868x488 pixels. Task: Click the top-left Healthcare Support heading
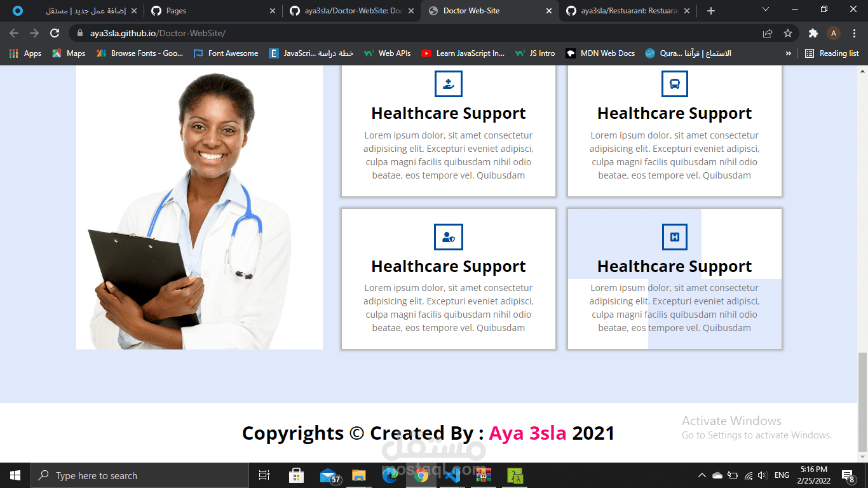[449, 113]
